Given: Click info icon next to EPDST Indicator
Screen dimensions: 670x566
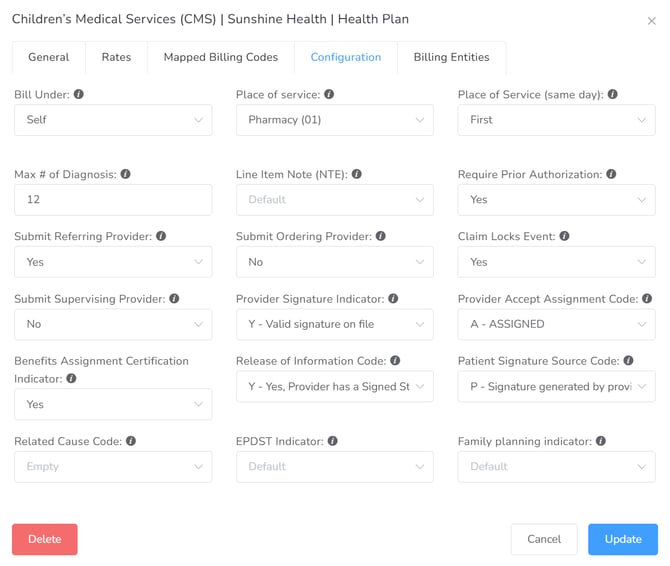Looking at the screenshot, I should tap(333, 441).
